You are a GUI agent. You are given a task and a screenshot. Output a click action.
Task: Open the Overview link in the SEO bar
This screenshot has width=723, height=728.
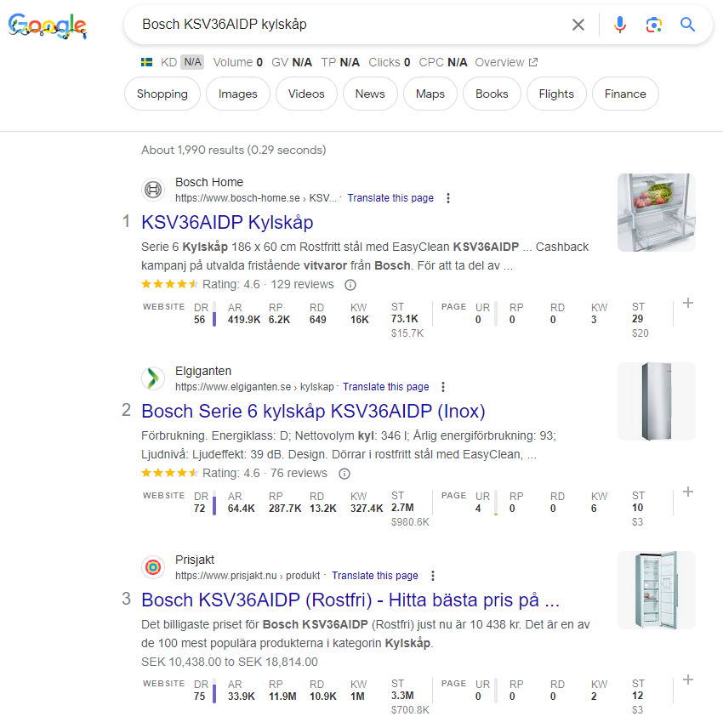coord(501,61)
